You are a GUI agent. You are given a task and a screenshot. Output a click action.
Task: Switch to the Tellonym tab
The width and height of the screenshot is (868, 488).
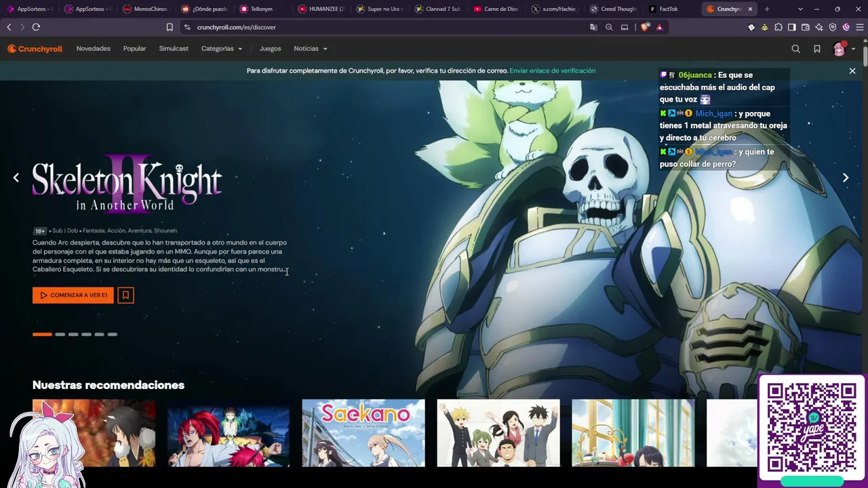(262, 9)
